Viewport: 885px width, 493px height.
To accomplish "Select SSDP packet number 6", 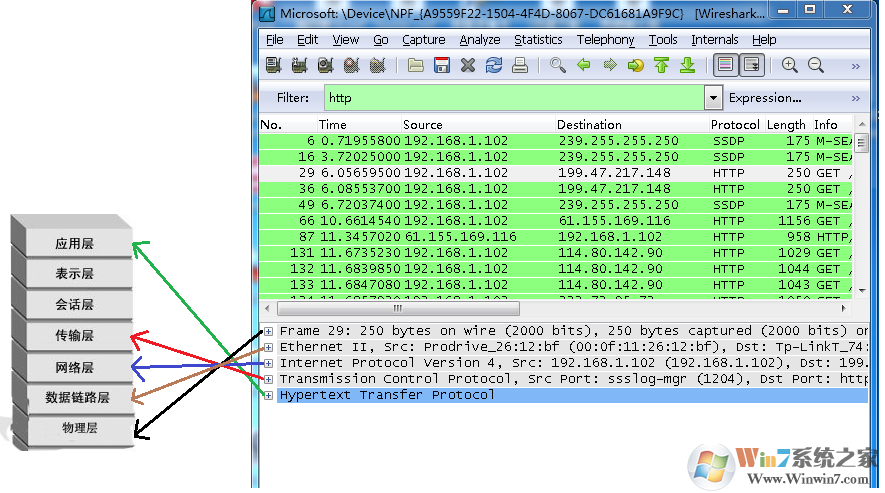I will click(x=555, y=141).
